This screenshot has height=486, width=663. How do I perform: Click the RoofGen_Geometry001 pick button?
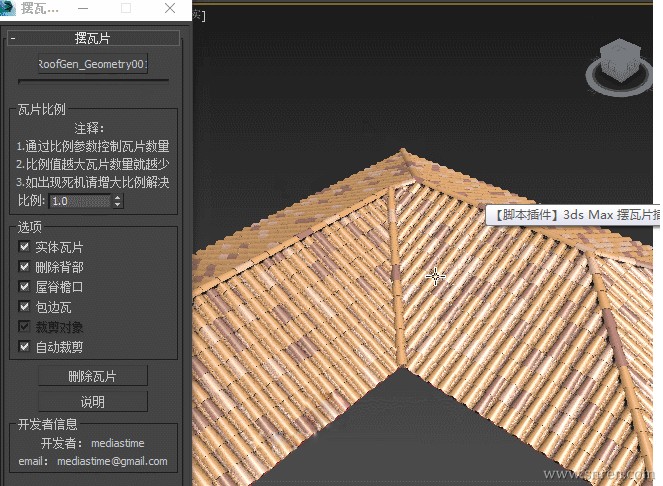[x=92, y=64]
